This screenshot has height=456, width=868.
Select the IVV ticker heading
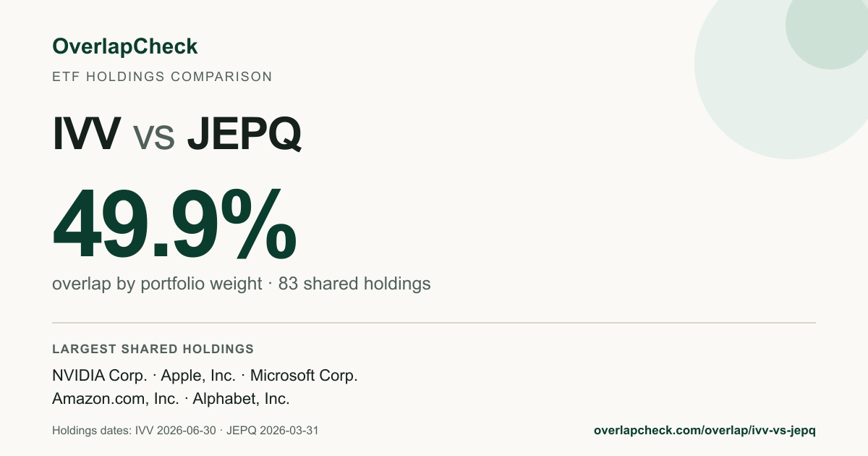point(87,134)
